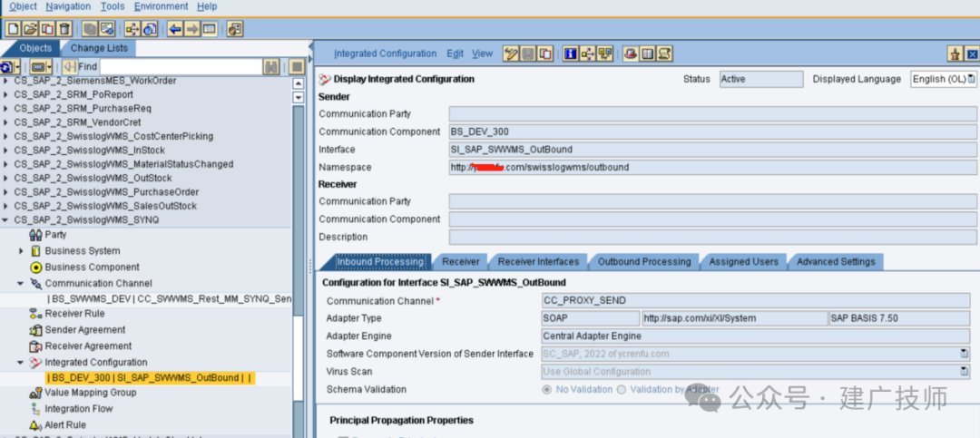The width and height of the screenshot is (980, 438).
Task: Click the left-arrow icon before Find label
Action: click(69, 67)
